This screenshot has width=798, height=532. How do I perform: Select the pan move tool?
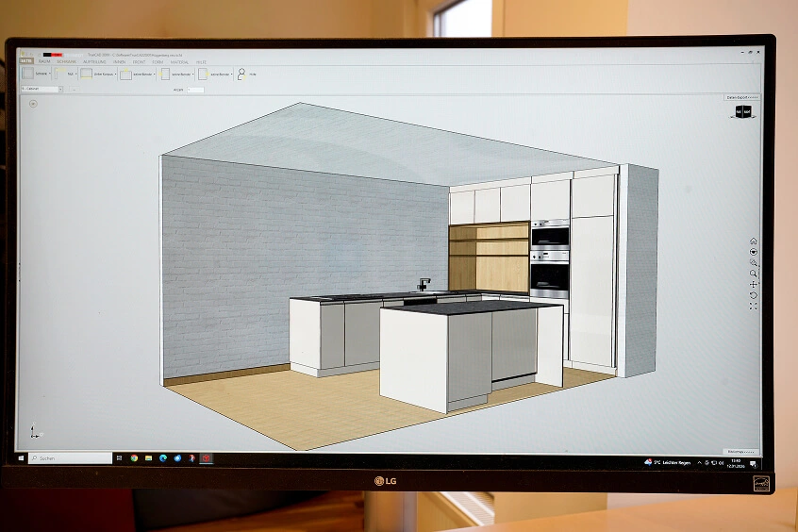(x=754, y=284)
